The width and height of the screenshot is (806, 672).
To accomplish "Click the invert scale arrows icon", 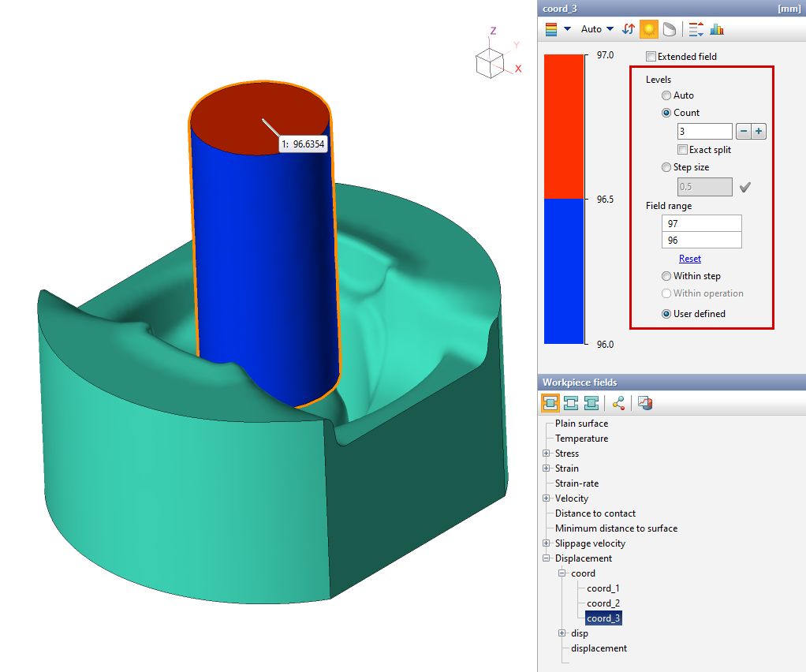I will (x=629, y=29).
